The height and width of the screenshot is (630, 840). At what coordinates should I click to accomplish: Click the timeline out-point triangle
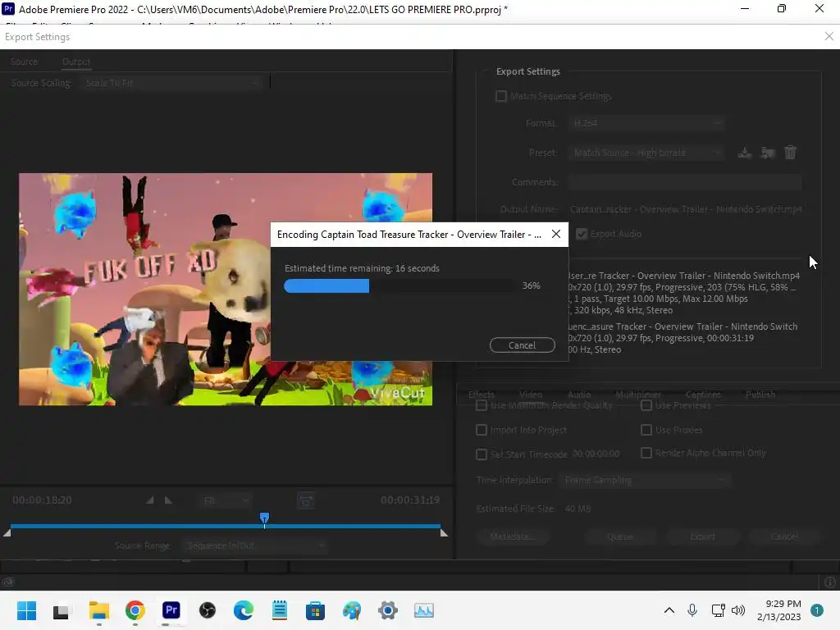coord(444,533)
